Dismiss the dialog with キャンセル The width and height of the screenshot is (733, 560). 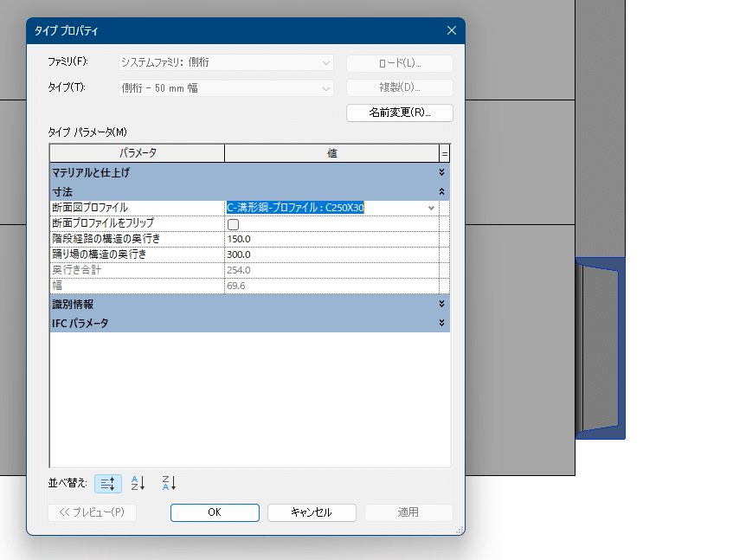tap(312, 512)
